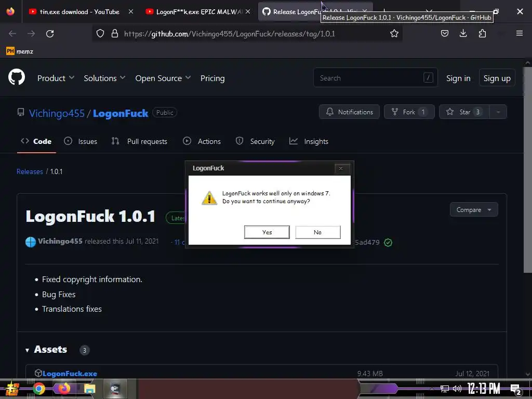
Task: Collapse the Assets section
Action: coord(46,350)
